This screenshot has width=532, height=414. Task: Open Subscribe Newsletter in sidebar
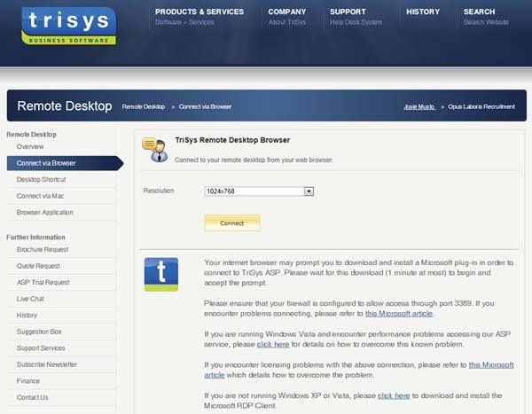click(47, 364)
